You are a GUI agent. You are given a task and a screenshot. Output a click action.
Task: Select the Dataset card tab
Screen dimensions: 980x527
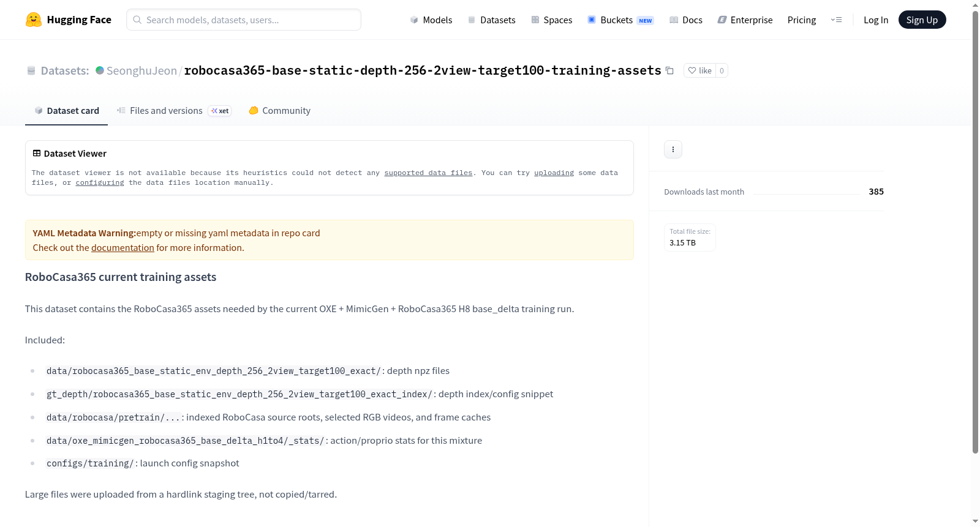pos(66,111)
